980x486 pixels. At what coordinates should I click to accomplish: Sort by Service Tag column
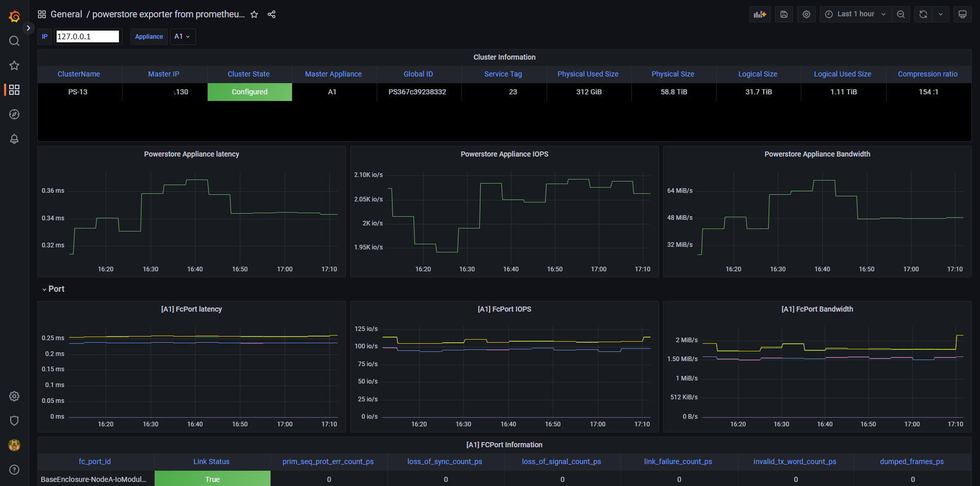[x=503, y=74]
